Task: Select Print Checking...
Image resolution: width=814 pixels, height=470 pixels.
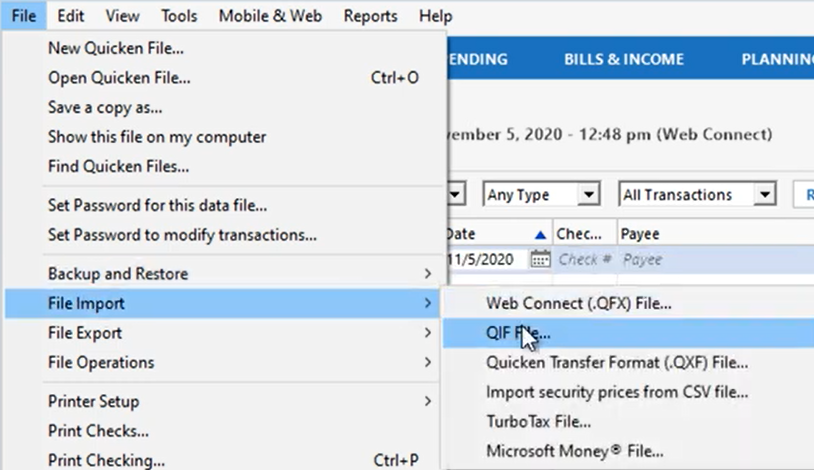Action: (223, 460)
